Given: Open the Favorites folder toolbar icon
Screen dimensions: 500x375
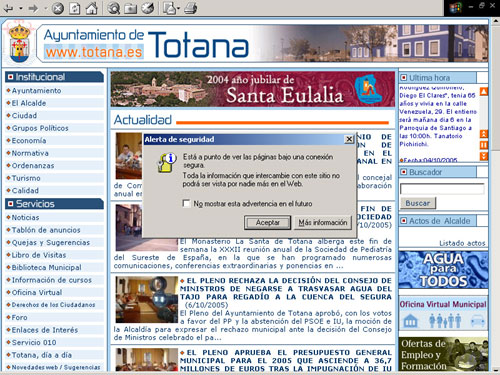Looking at the screenshot, I should pos(130,8).
